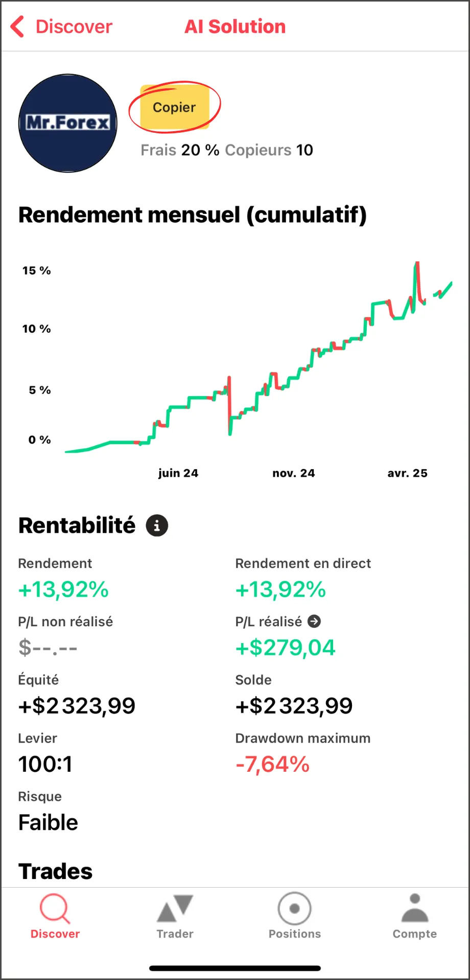Tap the juin 24 chart axis label

point(178,473)
